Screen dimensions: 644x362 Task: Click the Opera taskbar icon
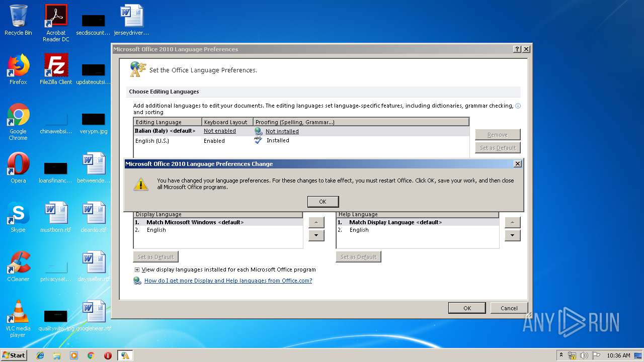108,355
